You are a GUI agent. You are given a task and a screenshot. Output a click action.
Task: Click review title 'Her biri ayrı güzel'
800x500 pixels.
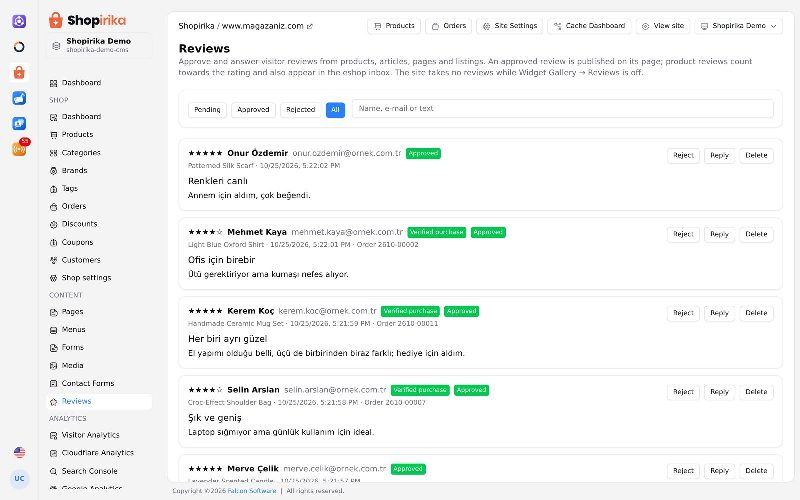point(228,339)
